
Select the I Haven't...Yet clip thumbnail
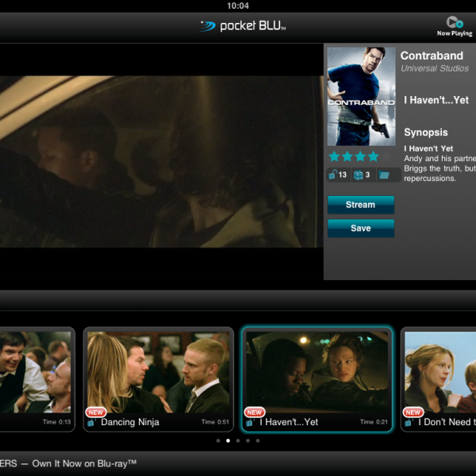point(317,373)
